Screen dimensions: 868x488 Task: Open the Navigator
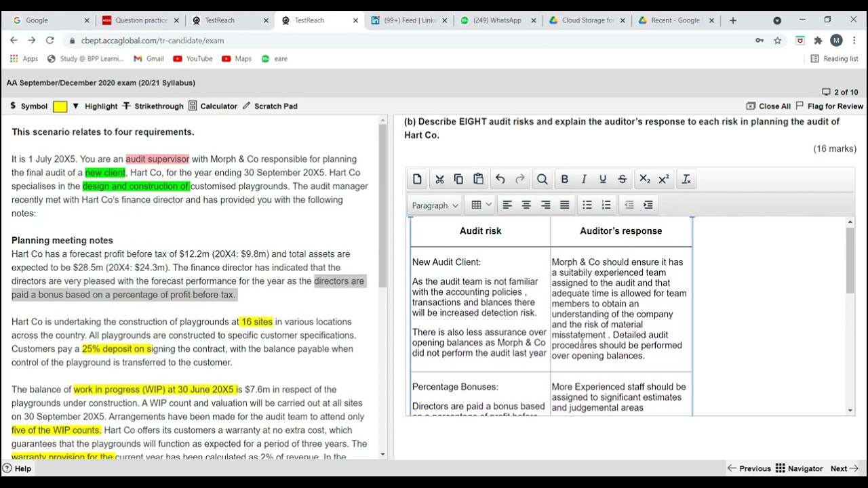point(799,468)
